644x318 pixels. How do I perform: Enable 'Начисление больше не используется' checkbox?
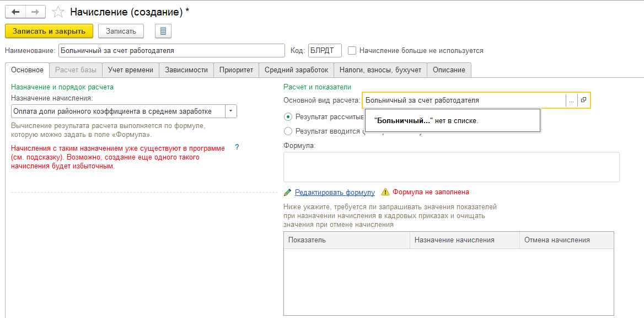[352, 50]
